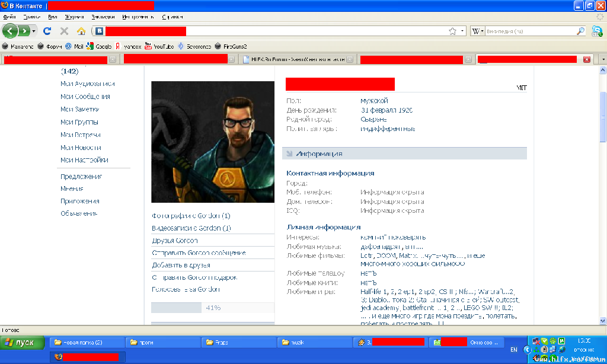Open Объявления in the sidebar
The width and height of the screenshot is (607, 364).
click(x=79, y=213)
